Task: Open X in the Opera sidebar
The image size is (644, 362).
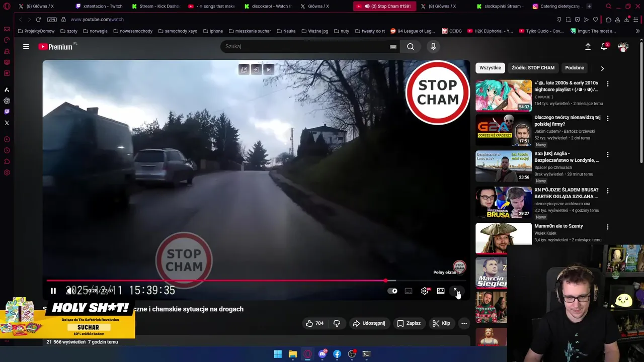Action: (x=7, y=123)
